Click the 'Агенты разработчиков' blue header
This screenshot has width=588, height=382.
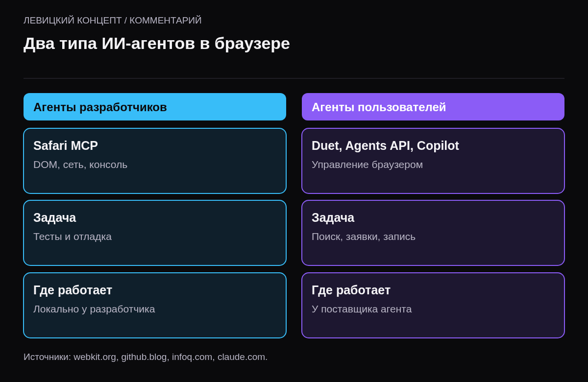coord(155,107)
